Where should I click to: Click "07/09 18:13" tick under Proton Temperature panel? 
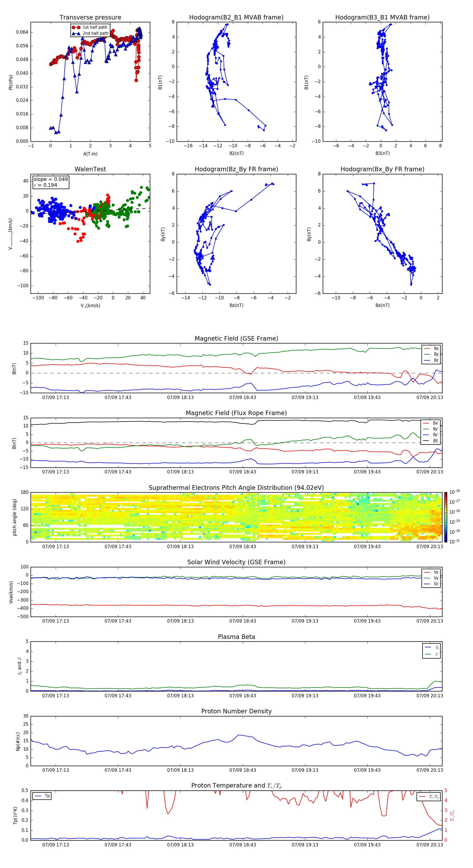click(x=181, y=845)
